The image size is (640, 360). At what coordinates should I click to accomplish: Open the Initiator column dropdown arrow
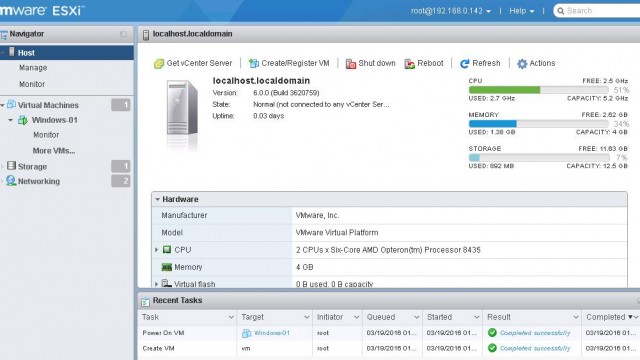356,317
